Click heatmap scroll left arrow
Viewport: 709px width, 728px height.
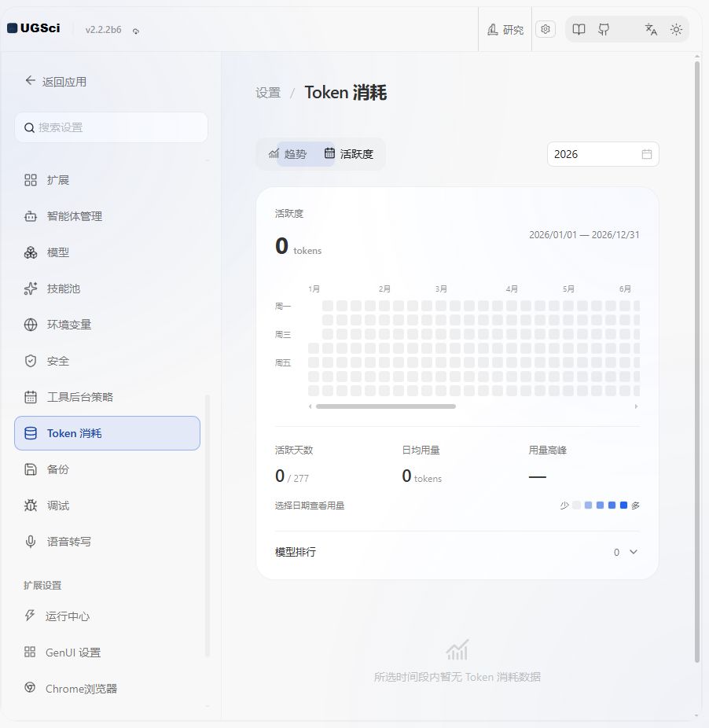click(310, 406)
